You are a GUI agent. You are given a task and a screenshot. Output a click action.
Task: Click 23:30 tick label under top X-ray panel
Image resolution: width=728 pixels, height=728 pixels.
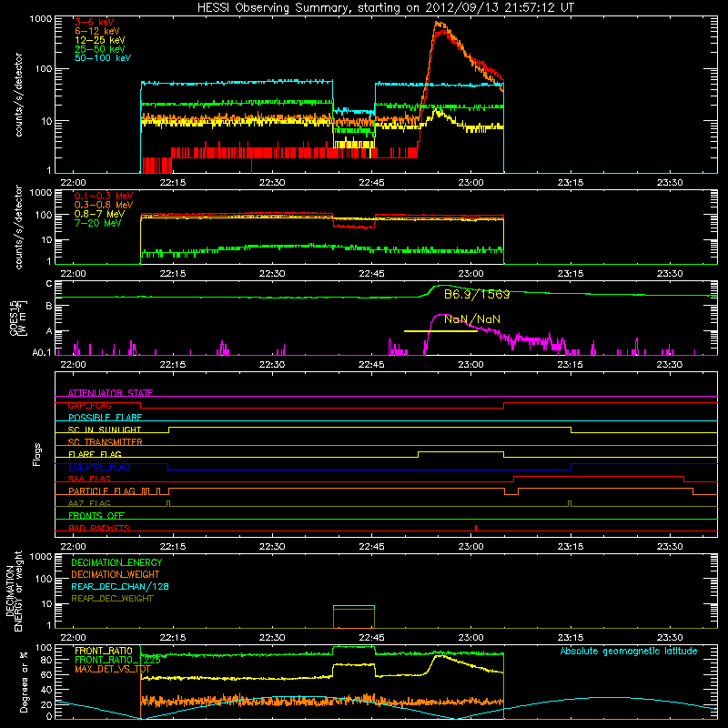[670, 183]
